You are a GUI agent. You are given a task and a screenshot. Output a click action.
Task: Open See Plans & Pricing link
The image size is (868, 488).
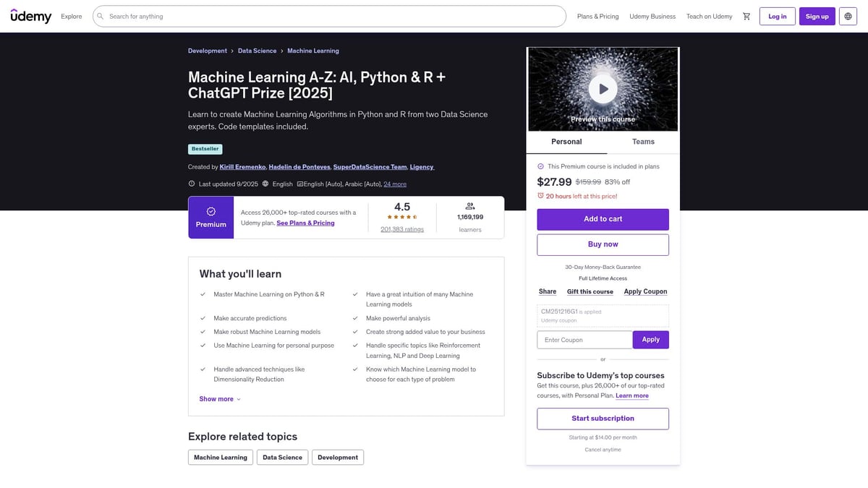305,223
